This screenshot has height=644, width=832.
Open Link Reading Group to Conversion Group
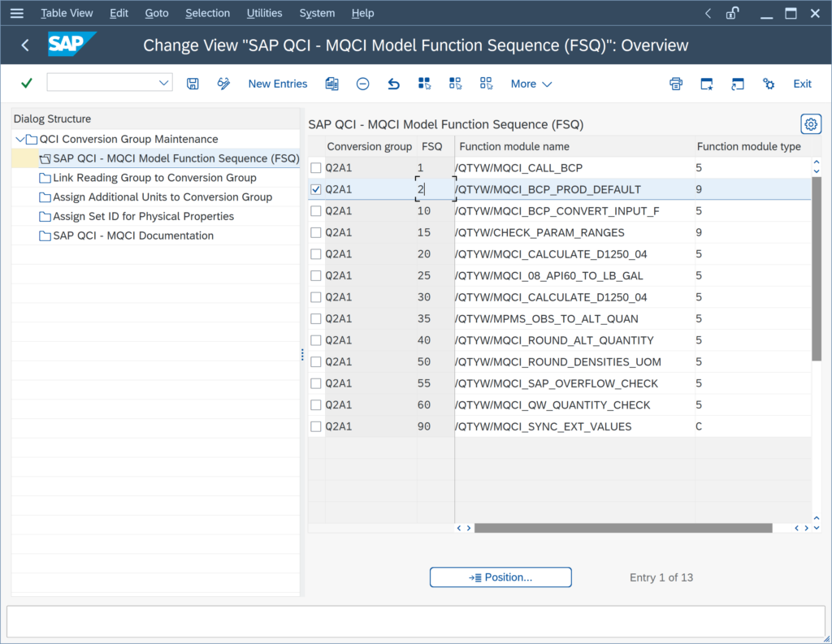point(154,178)
